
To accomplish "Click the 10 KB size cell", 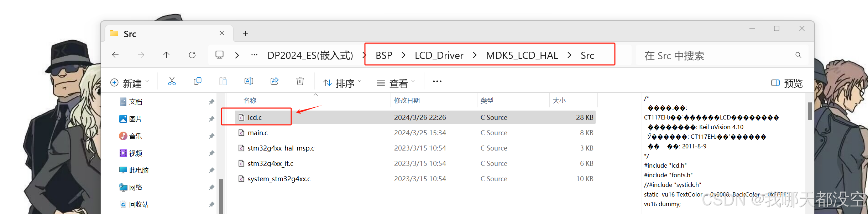I will (585, 179).
